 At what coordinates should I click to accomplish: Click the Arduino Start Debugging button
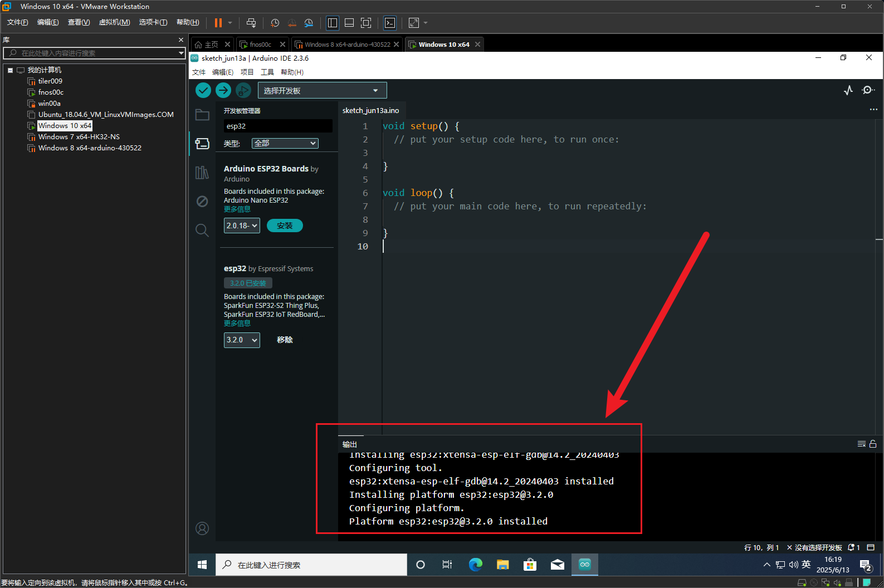coord(243,90)
